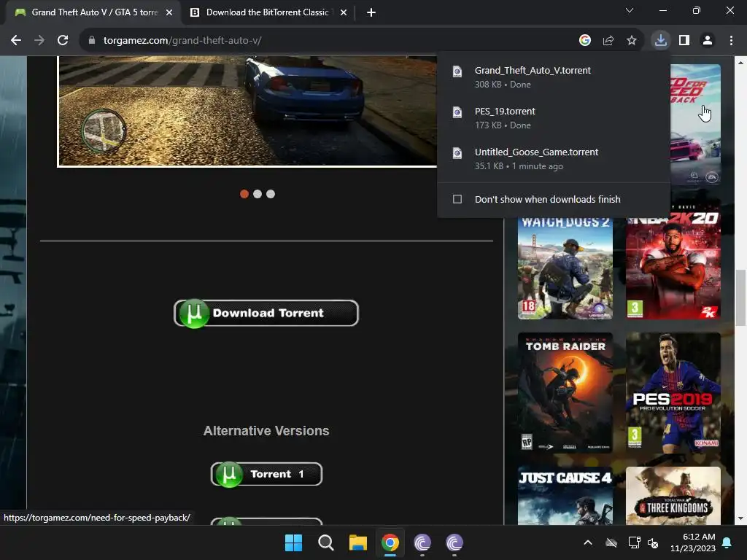
Task: Open the PES 2019 game cover
Action: click(673, 392)
